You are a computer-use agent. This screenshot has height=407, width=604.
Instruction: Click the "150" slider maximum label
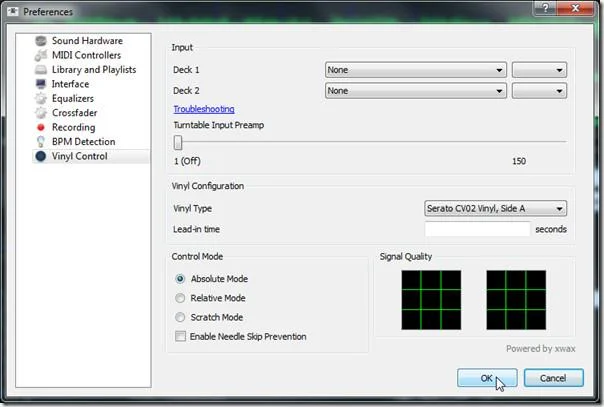pyautogui.click(x=519, y=161)
